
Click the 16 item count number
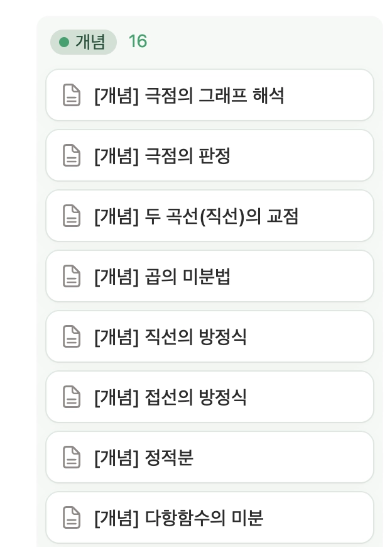[137, 42]
